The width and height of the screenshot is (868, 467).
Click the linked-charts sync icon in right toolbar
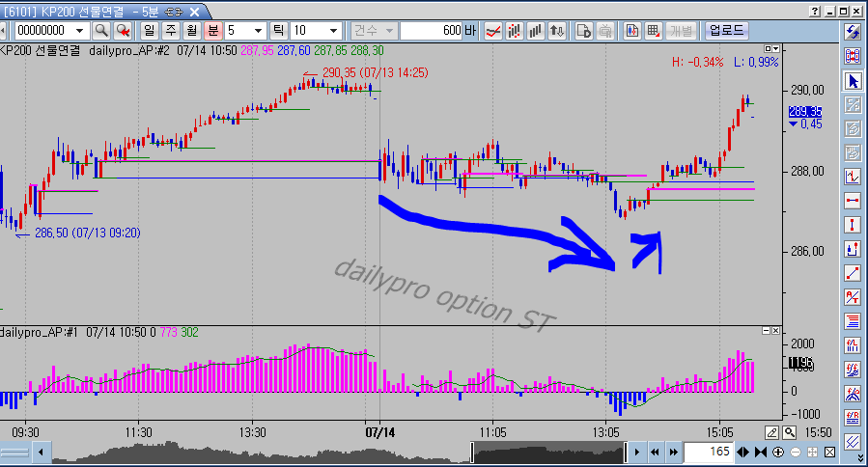pos(853,56)
